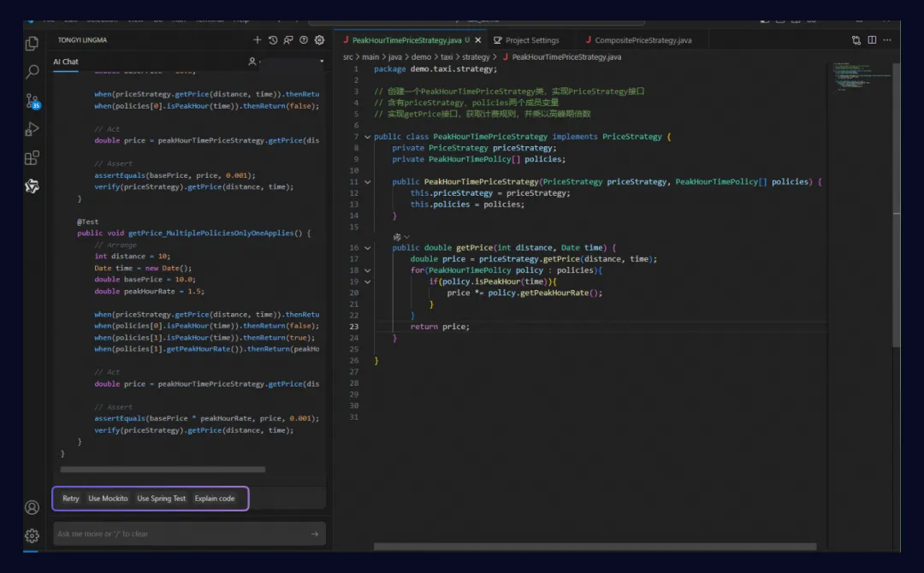Viewport: 924px width, 573px height.
Task: Select the AI Chat tab
Action: (x=65, y=62)
